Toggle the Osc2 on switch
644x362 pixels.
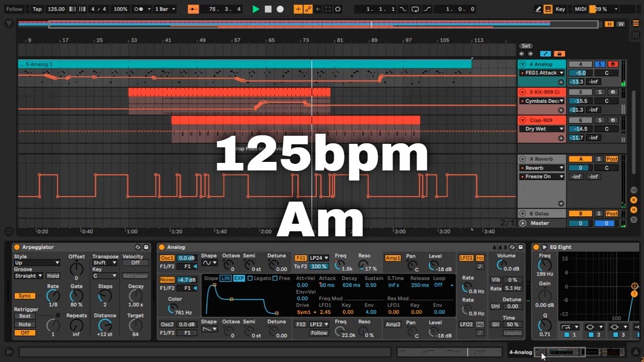(x=167, y=325)
